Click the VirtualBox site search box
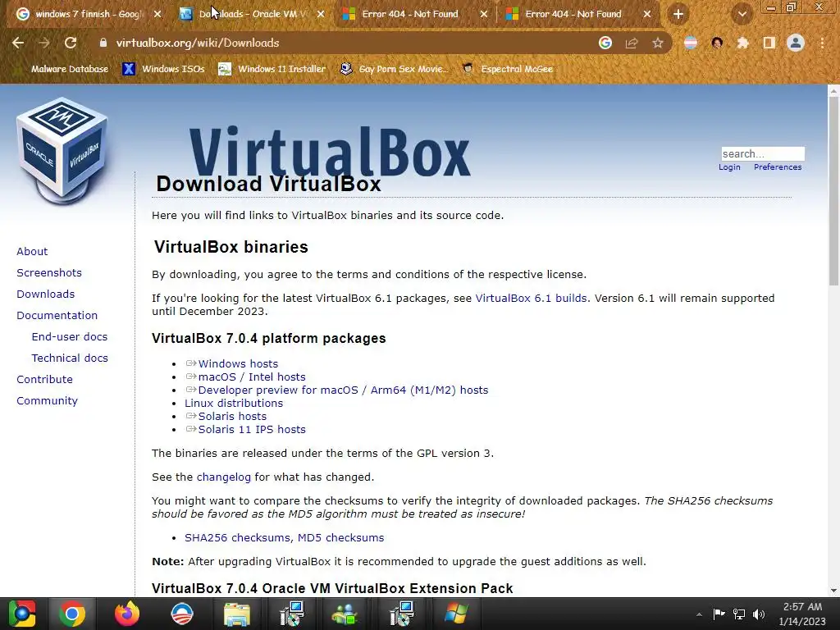This screenshot has height=630, width=840. click(762, 153)
